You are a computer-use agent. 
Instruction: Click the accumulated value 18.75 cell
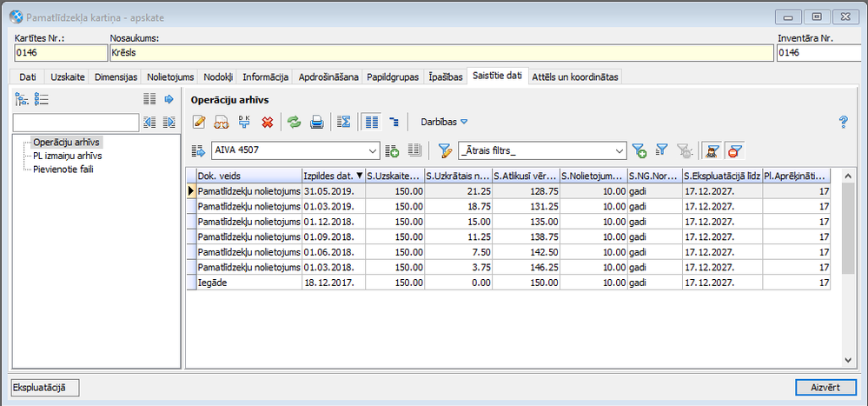[459, 206]
